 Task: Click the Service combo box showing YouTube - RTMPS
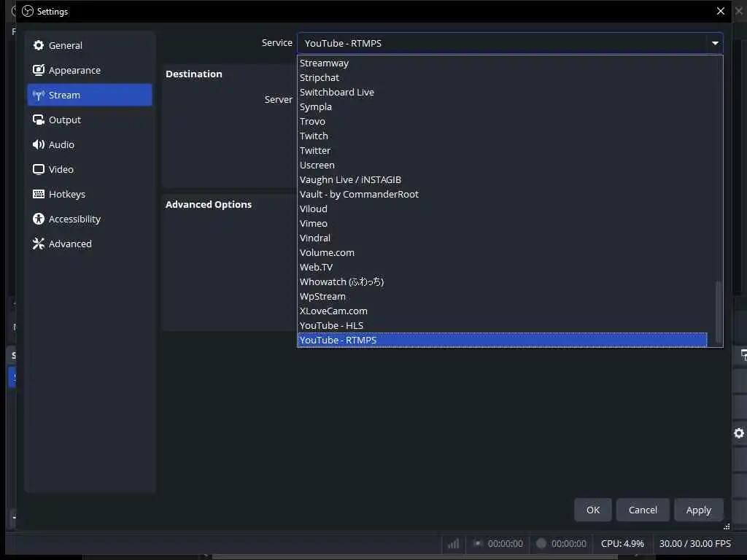[x=510, y=43]
